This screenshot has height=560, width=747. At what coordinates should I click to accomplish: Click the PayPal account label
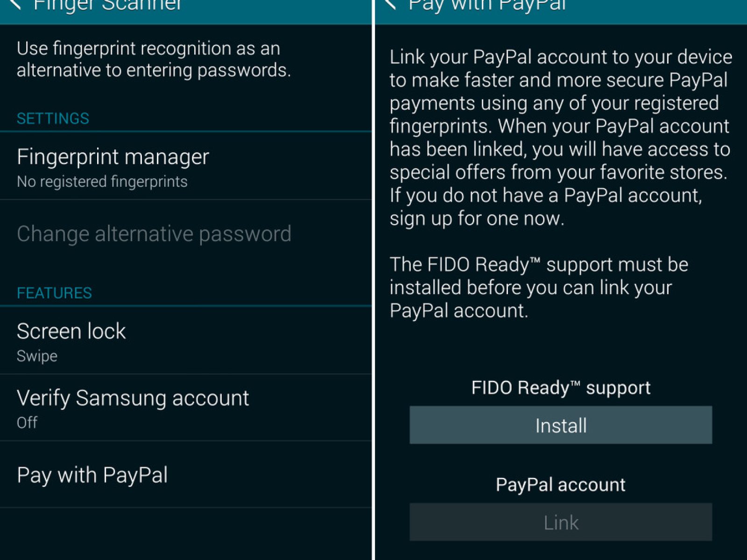click(x=561, y=485)
